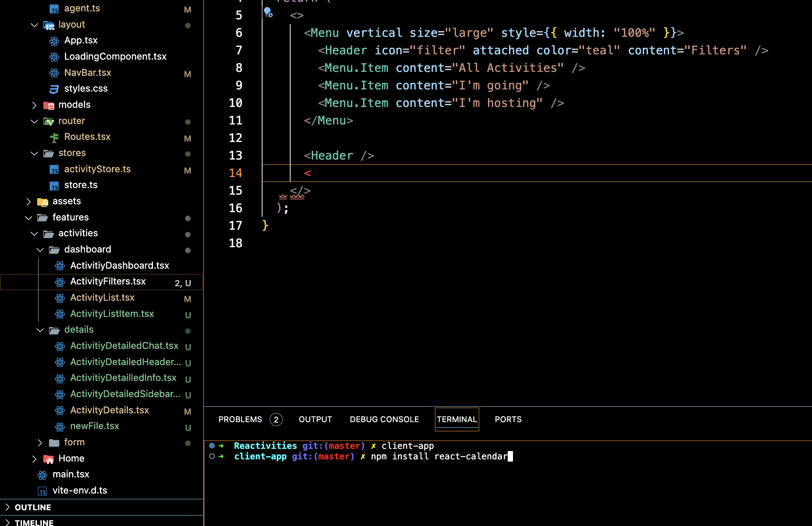Click the routes icon beside Routes.tsx
Image resolution: width=812 pixels, height=526 pixels.
click(54, 138)
